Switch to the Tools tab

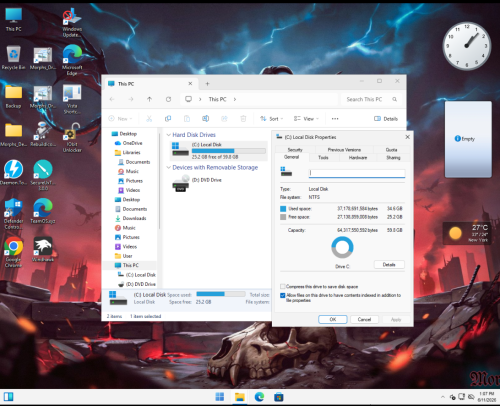click(x=323, y=158)
